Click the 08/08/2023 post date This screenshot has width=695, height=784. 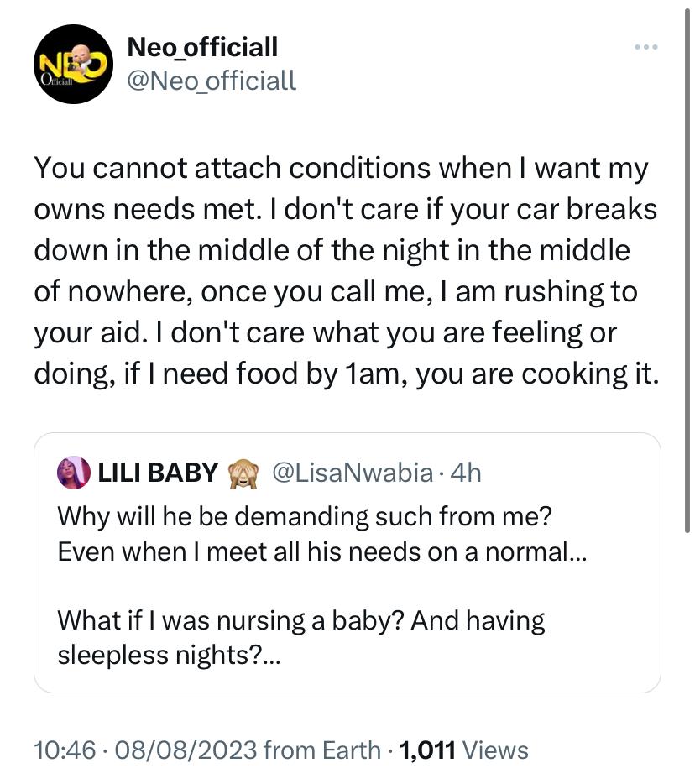tap(186, 750)
